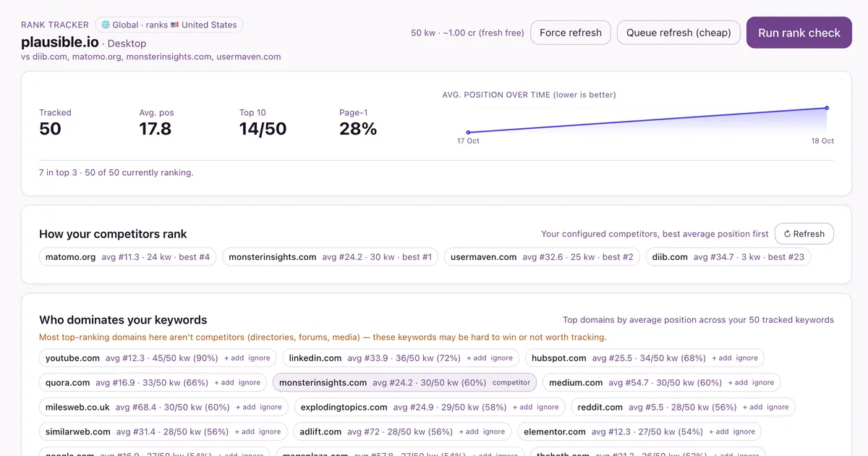
Task: Ignore the adlift.com domain
Action: pos(494,432)
